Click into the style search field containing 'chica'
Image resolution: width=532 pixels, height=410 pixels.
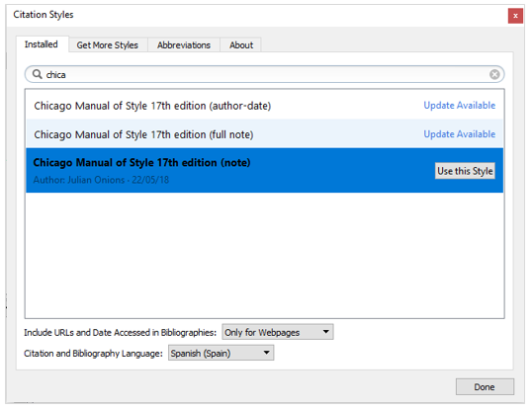point(264,74)
